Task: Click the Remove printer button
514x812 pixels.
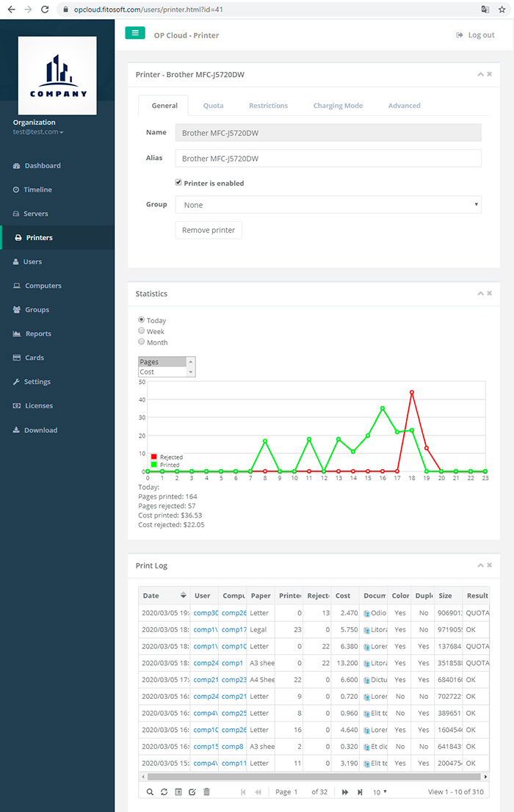Action: click(x=209, y=230)
